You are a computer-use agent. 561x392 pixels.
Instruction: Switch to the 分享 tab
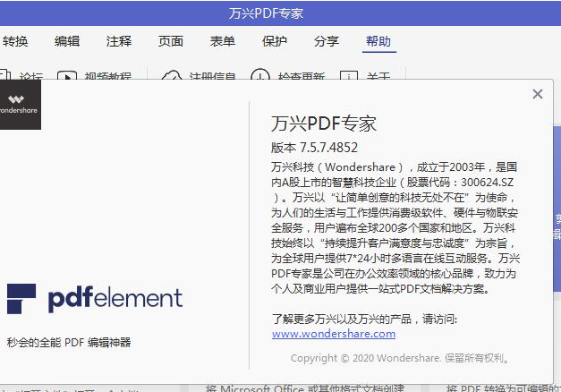point(327,41)
